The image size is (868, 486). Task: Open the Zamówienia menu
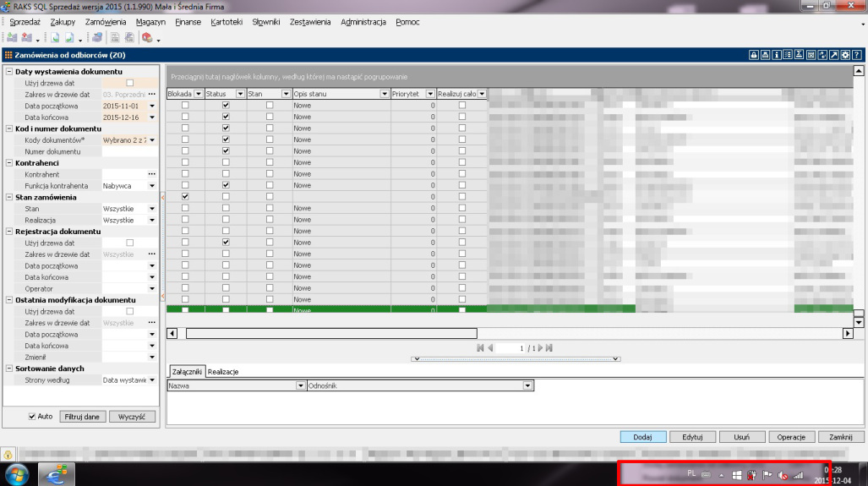pyautogui.click(x=106, y=22)
